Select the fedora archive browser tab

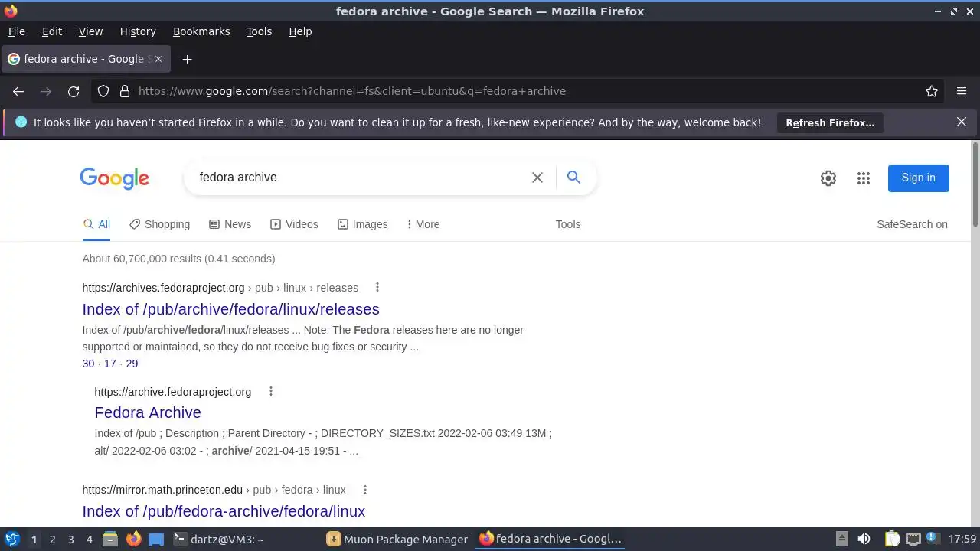(84, 59)
